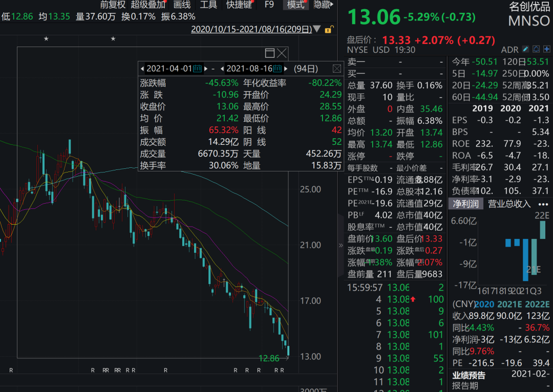This screenshot has height=392, width=553.
Task: Open the 画线 drawing menu
Action: pos(182,5)
